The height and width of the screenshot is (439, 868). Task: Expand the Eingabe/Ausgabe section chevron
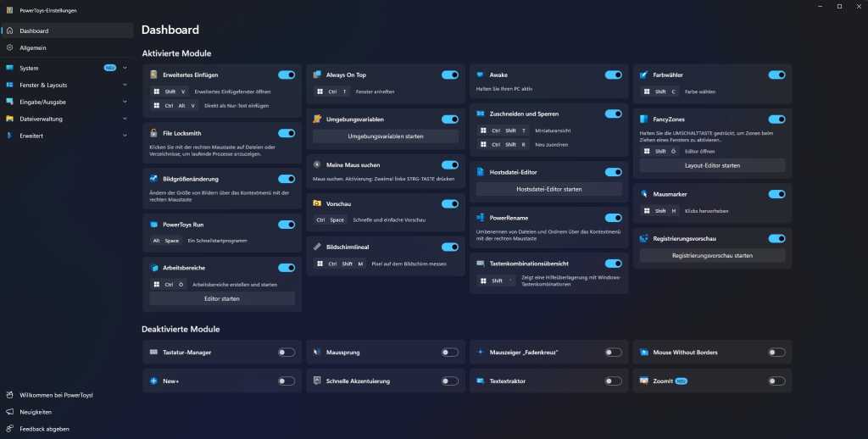tap(125, 102)
